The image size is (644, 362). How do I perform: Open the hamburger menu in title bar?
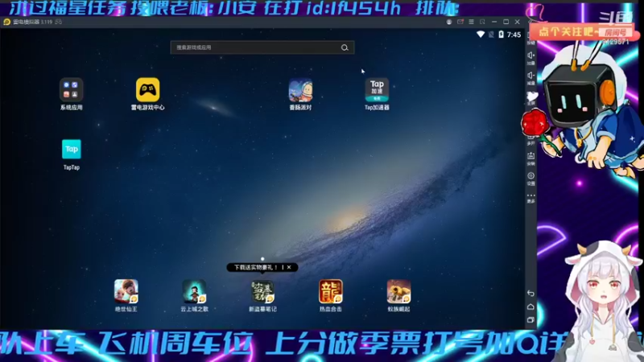471,22
